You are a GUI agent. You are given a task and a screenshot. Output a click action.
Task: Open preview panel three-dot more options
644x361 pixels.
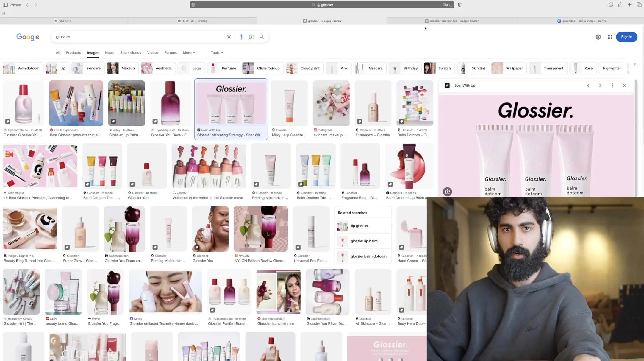(612, 85)
